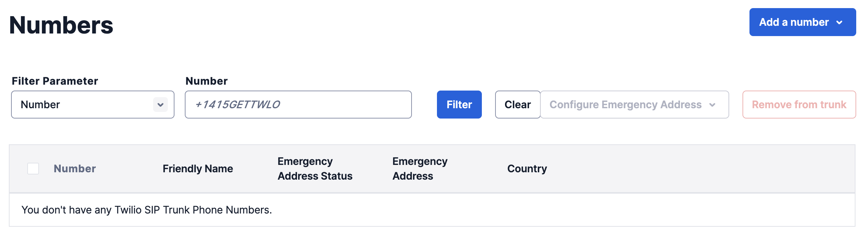Focus the Number input with +1415GETTWLO placeholder
The image size is (868, 240).
(298, 105)
